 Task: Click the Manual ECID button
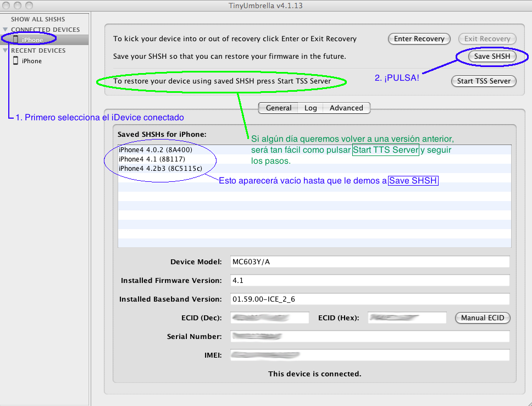pos(483,318)
